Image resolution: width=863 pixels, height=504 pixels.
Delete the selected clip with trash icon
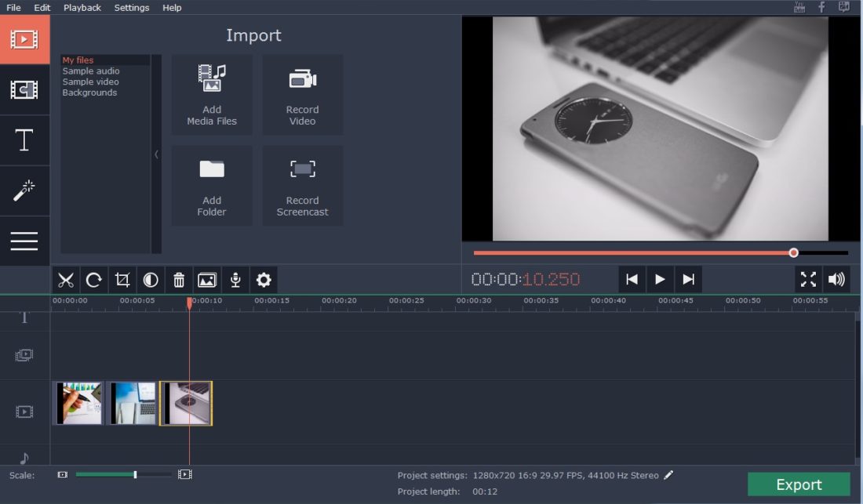pos(179,280)
